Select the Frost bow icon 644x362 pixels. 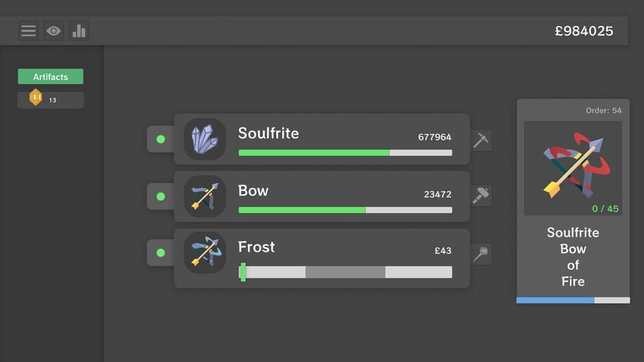(205, 253)
